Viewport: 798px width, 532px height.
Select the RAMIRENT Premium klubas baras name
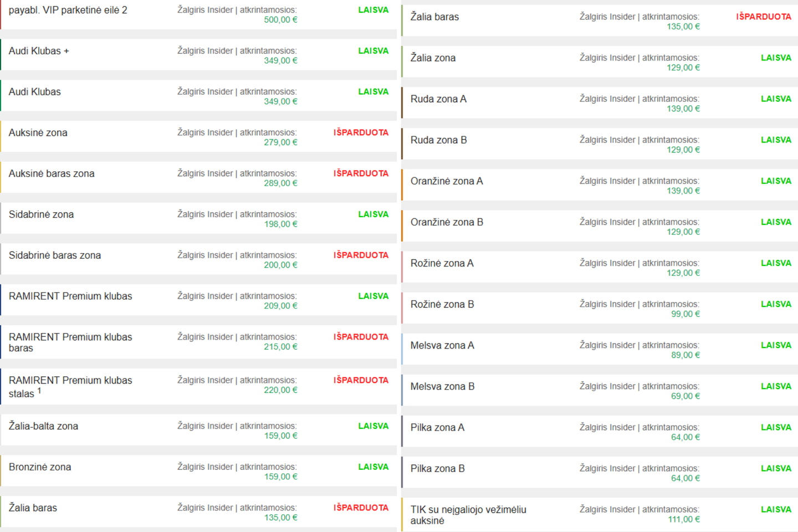[70, 342]
